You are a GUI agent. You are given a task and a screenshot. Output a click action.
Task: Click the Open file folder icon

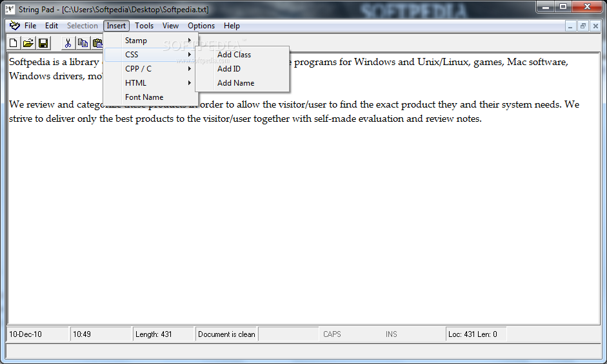click(x=28, y=43)
